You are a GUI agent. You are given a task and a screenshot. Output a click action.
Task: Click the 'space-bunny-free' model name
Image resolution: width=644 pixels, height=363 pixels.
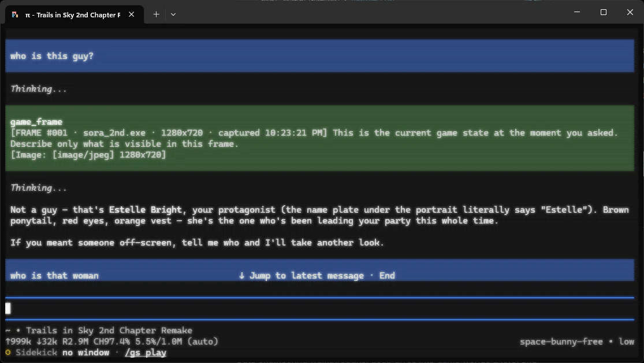561,342
